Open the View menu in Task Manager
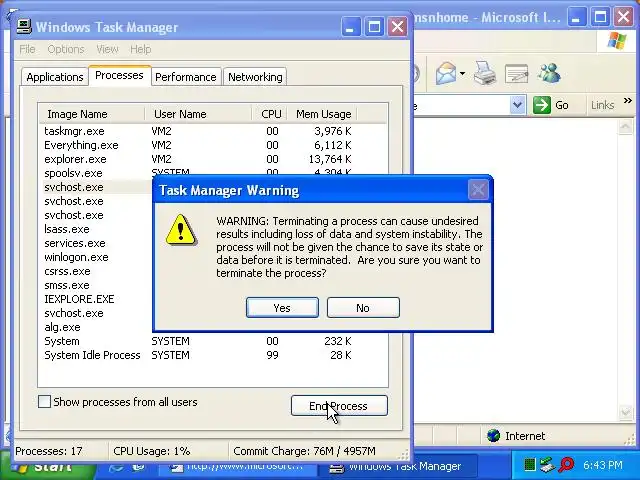This screenshot has width=640, height=480. tap(107, 49)
